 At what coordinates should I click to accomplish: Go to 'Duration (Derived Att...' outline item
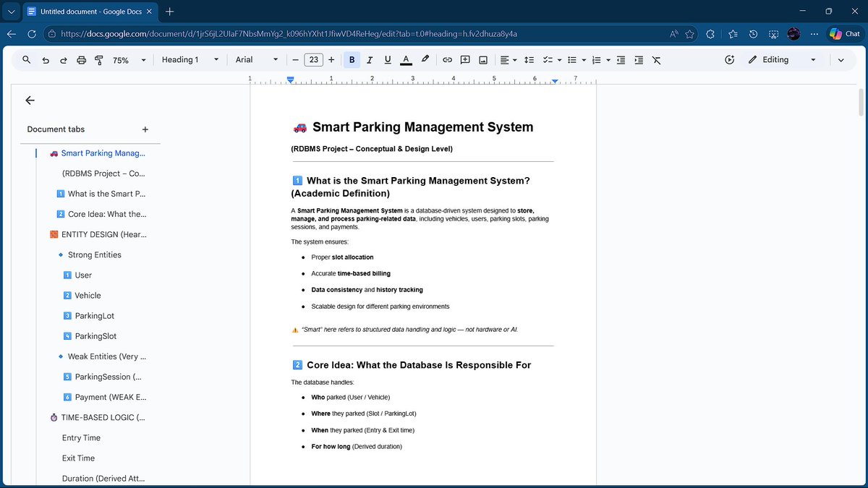[103, 478]
